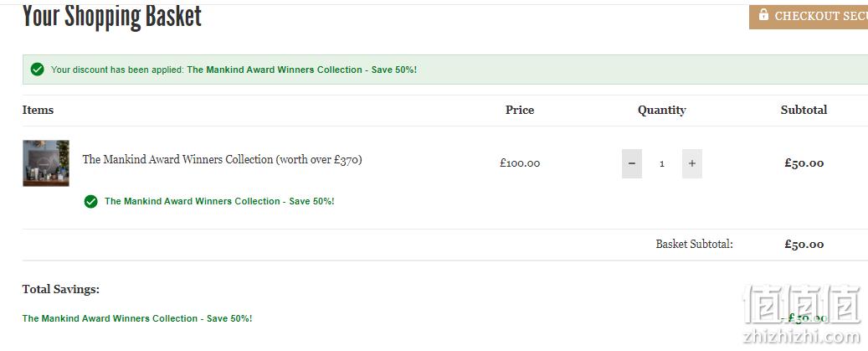
Task: Click the Save 50% offer under Total Savings
Action: point(137,318)
